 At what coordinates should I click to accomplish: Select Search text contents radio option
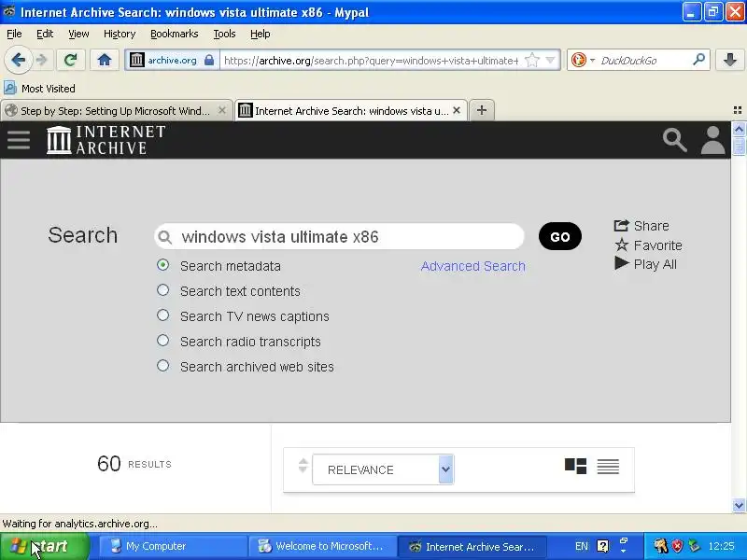(x=162, y=290)
